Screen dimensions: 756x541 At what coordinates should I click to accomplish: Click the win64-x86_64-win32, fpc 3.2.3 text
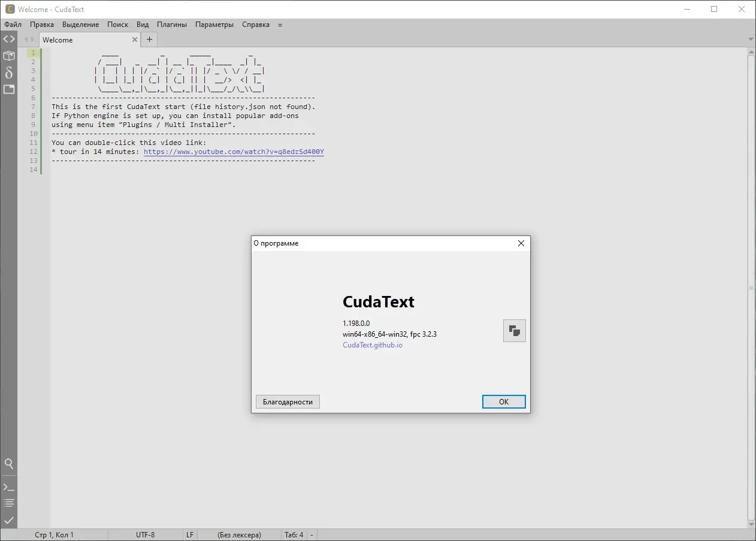point(389,334)
